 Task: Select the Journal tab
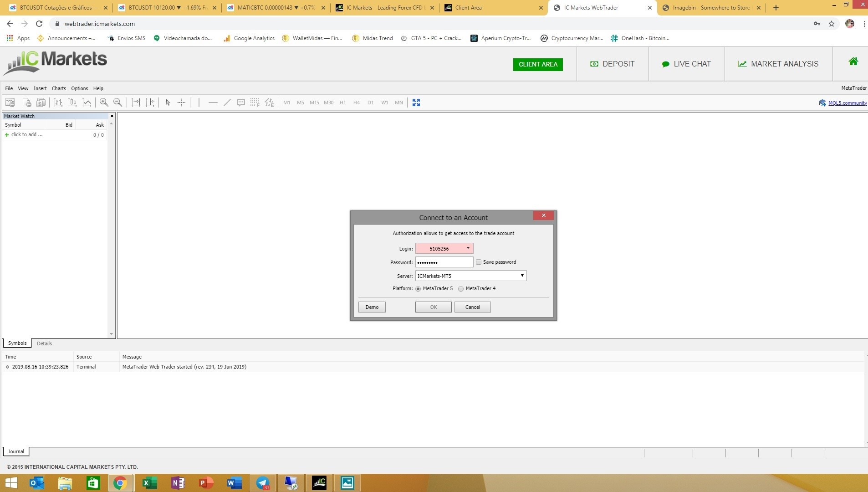[16, 451]
